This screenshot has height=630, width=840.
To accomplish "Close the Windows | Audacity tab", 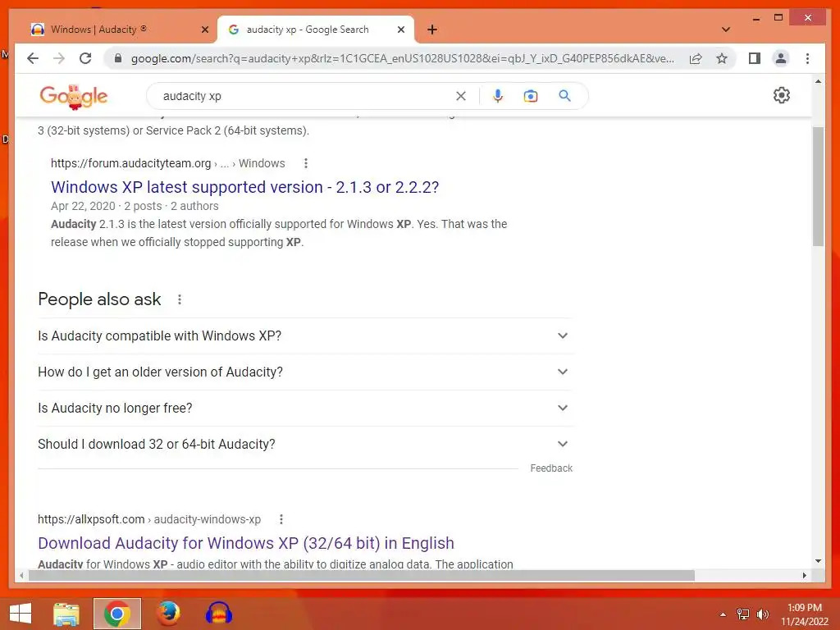I will click(x=204, y=30).
